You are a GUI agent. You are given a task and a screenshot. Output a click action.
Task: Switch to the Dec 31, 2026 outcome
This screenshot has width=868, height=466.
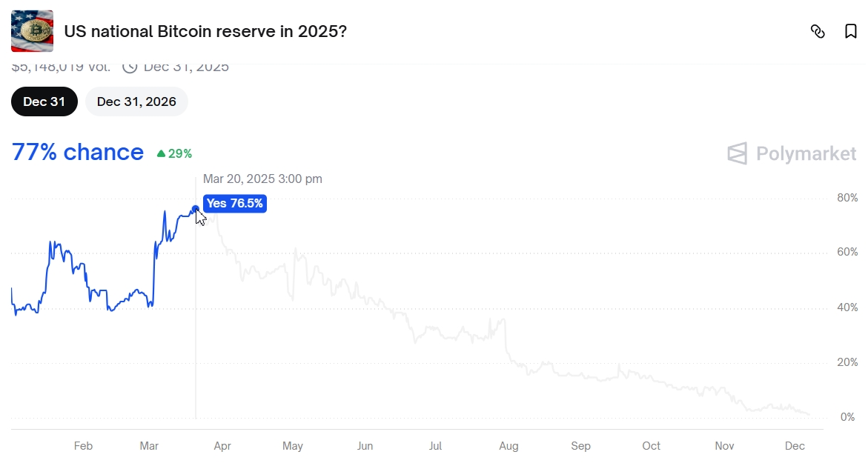[x=136, y=101]
